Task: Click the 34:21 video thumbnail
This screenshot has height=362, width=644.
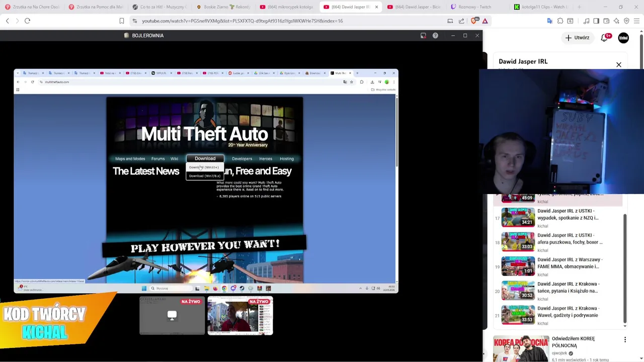Action: point(518,217)
